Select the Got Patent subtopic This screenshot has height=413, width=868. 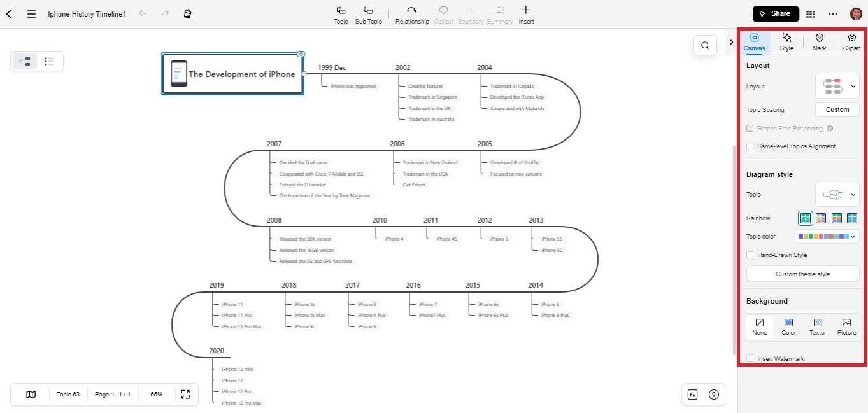pos(414,185)
